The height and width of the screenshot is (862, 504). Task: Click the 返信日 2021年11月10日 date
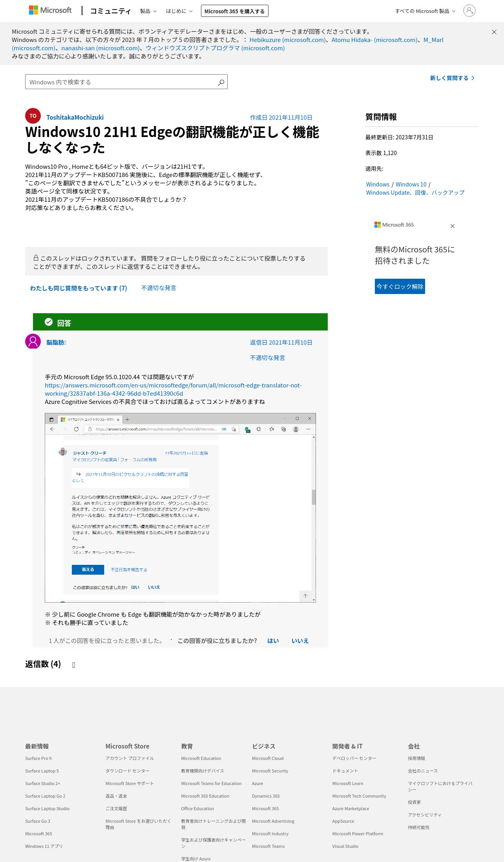pos(281,343)
